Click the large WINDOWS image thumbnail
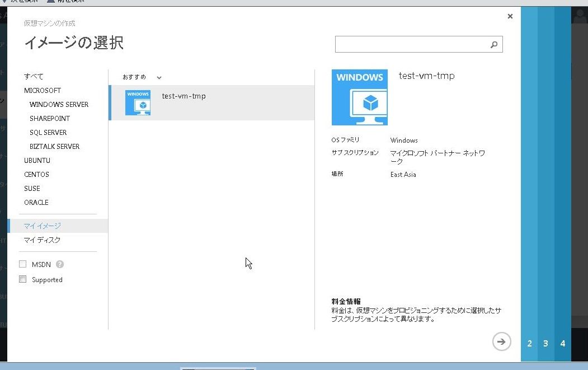Image resolution: width=588 pixels, height=370 pixels. [360, 97]
